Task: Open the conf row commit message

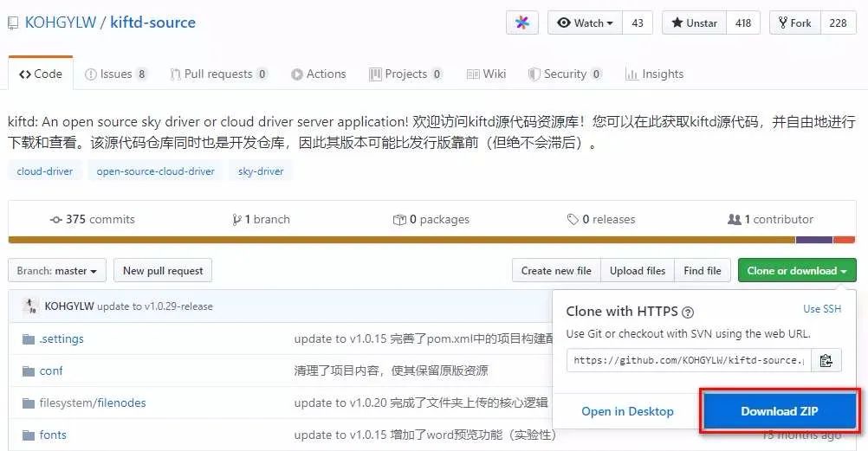Action: coord(391,370)
